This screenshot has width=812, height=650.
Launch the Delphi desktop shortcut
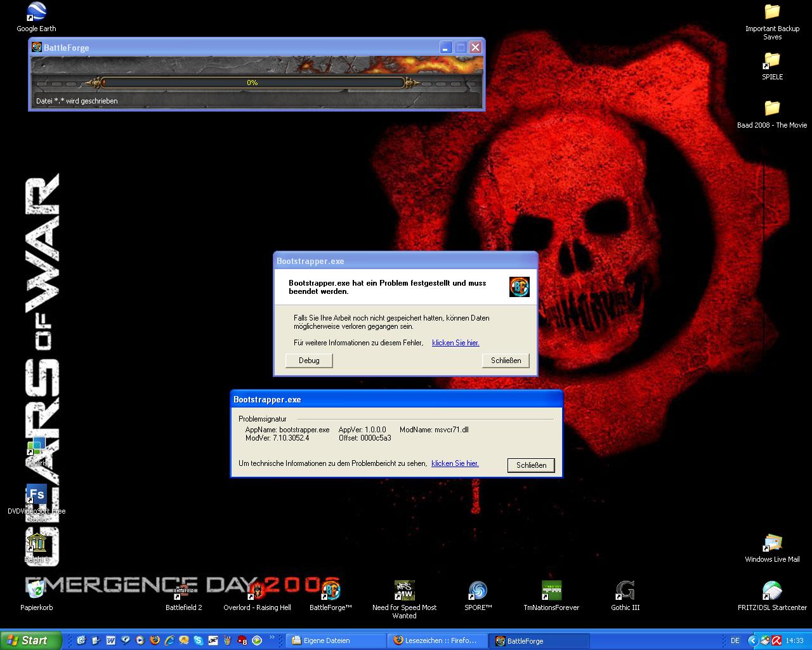(x=36, y=548)
